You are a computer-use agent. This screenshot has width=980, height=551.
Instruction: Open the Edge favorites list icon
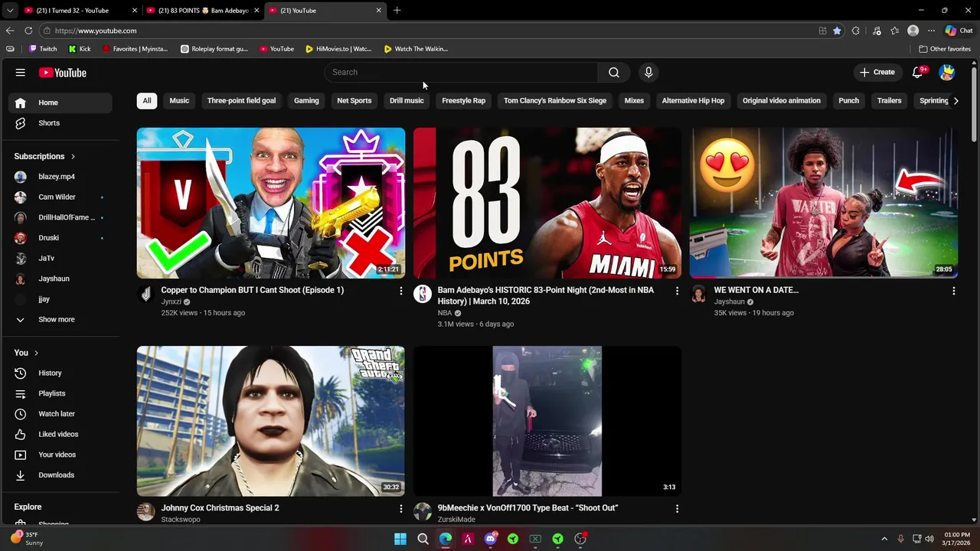tap(894, 31)
